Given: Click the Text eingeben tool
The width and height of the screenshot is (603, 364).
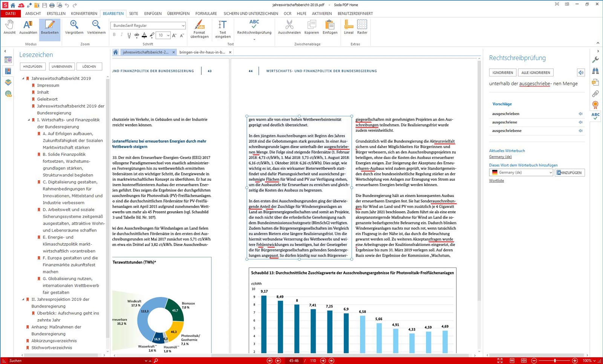Looking at the screenshot, I should point(223,29).
